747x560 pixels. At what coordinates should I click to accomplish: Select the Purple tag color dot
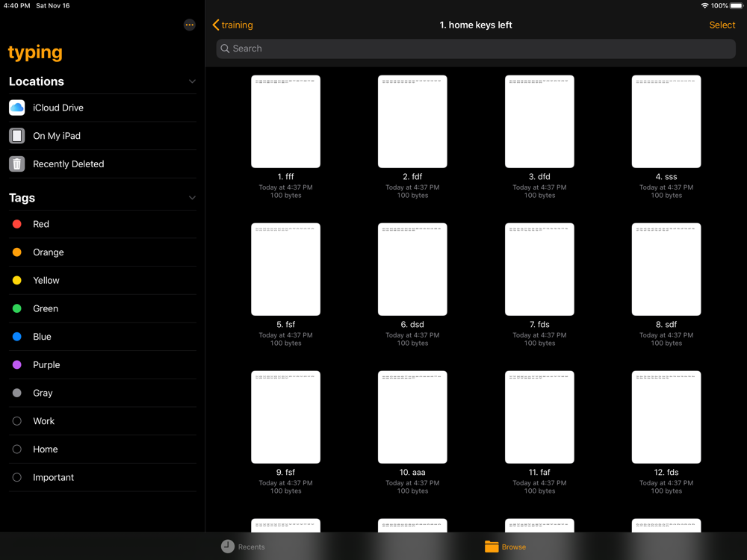click(x=16, y=364)
